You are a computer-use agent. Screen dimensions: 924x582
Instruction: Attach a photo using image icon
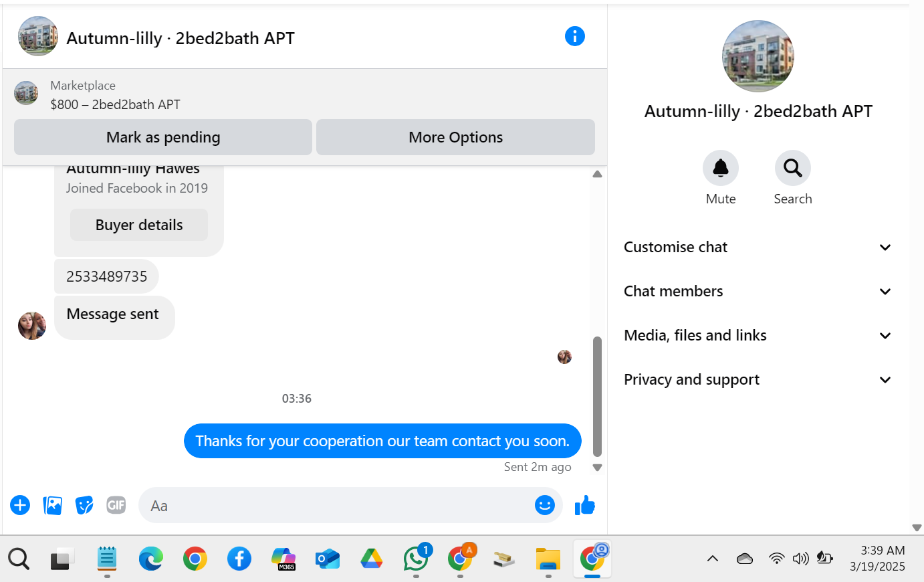coord(52,505)
